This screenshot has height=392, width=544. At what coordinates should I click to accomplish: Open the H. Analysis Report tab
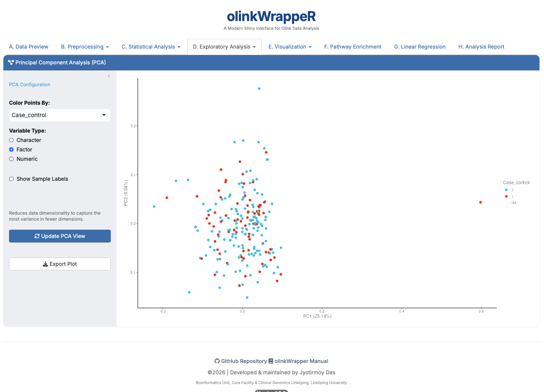(481, 47)
